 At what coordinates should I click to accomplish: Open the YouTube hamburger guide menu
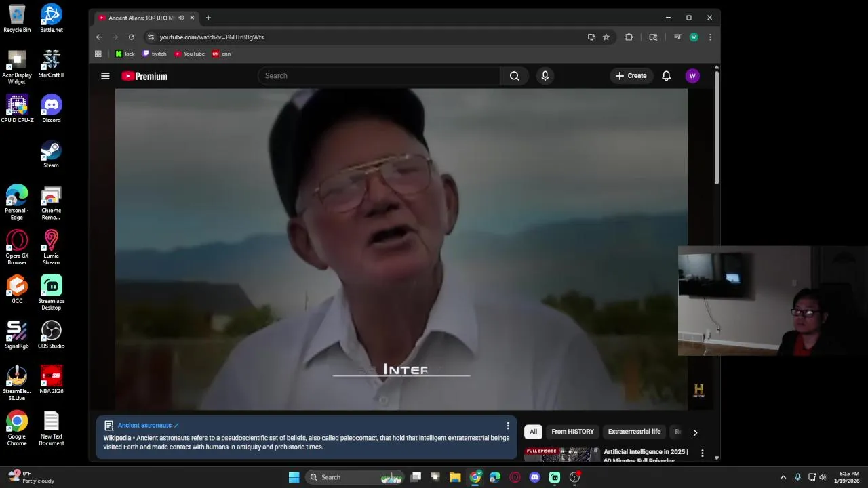click(x=105, y=76)
